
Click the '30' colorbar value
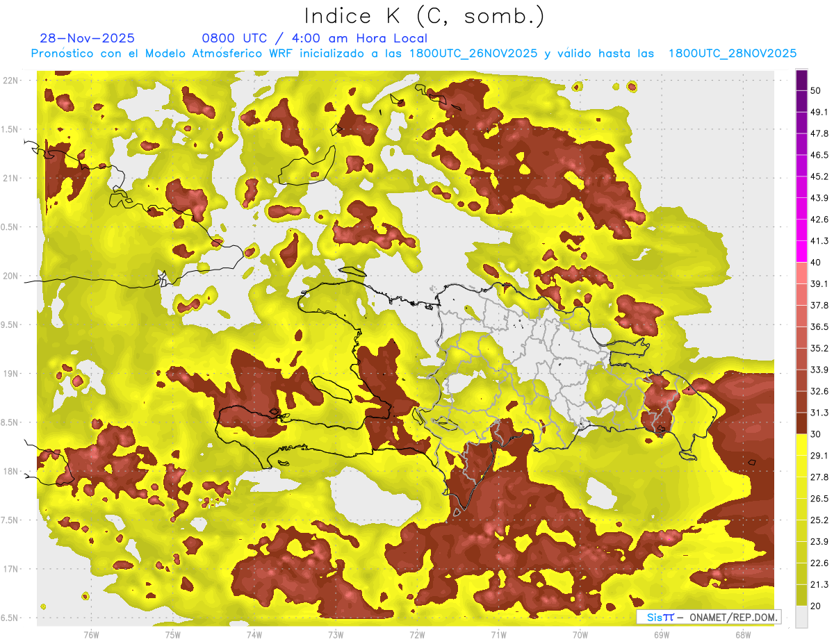[x=817, y=434]
